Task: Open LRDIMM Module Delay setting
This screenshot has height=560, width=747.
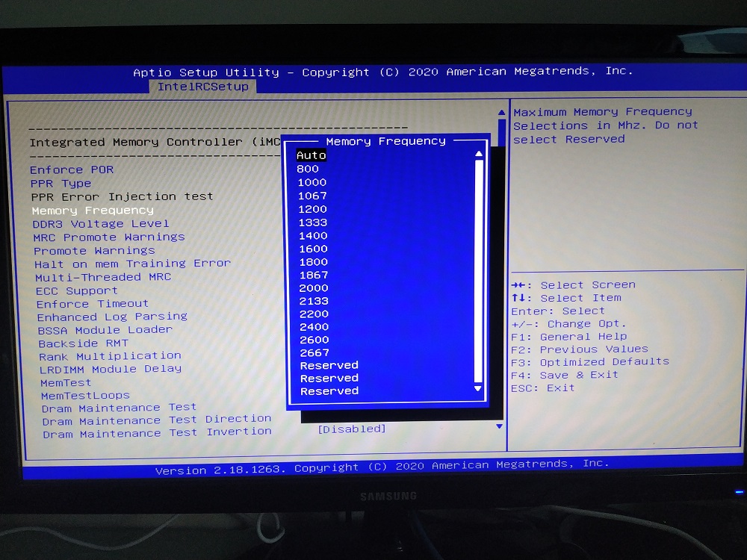Action: click(111, 369)
